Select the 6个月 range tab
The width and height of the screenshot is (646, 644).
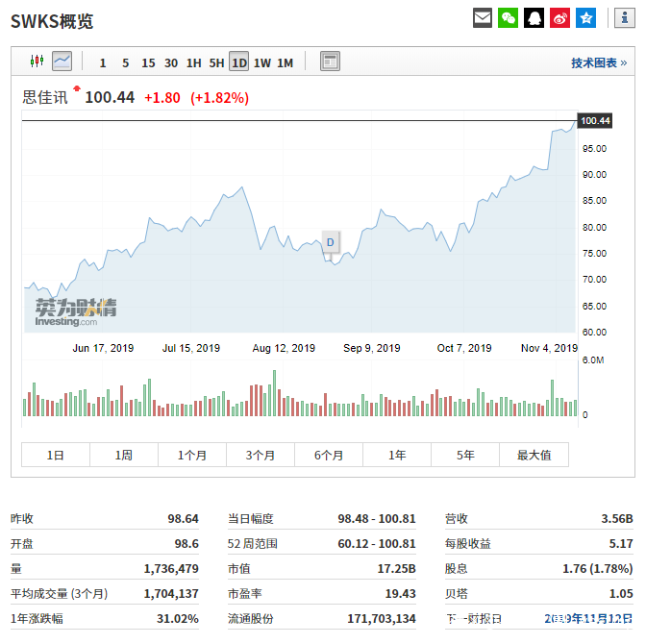329,455
